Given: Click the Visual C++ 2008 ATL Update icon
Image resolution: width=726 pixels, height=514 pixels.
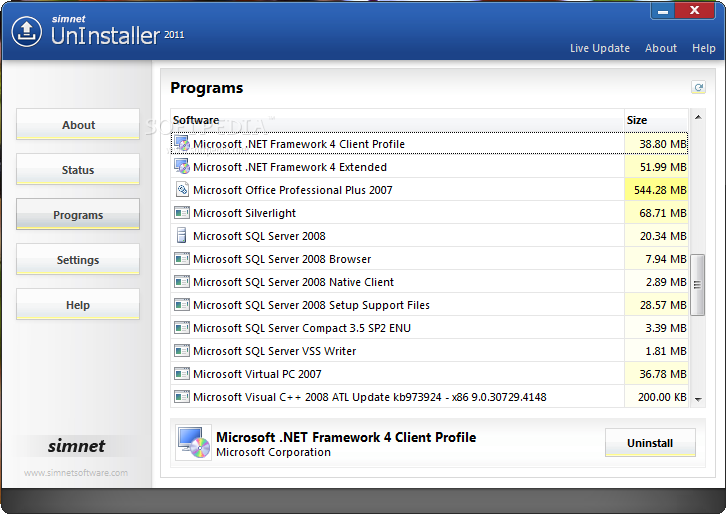Looking at the screenshot, I should point(182,396).
